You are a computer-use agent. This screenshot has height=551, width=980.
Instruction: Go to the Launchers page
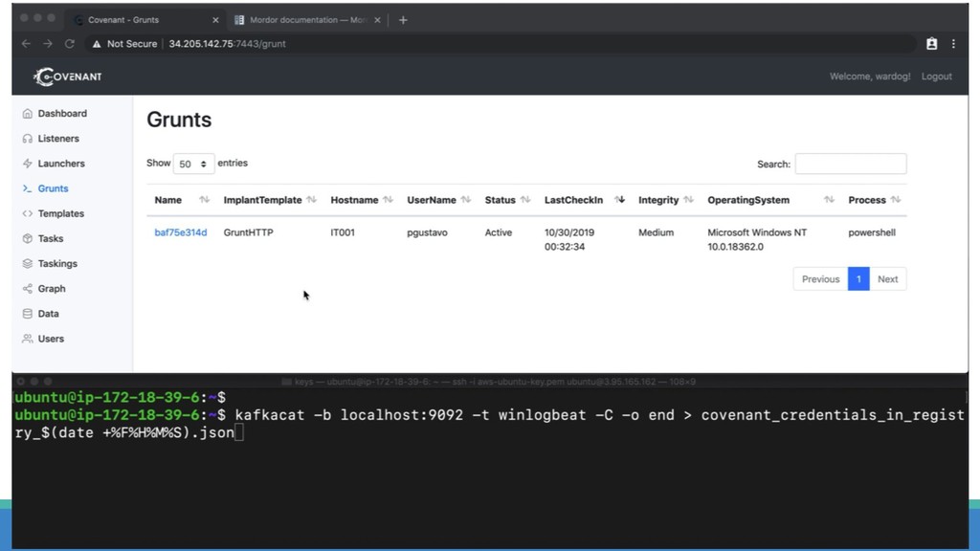[61, 164]
